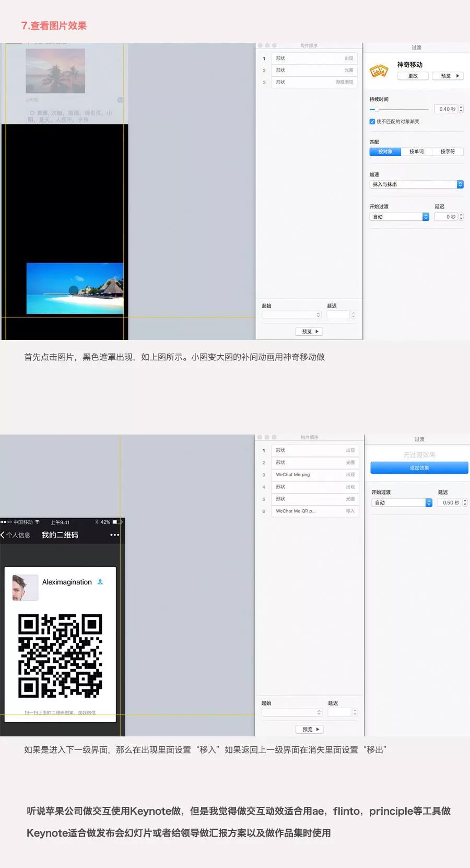Click the Magic Move (神奇移动) transition icon

pyautogui.click(x=379, y=71)
